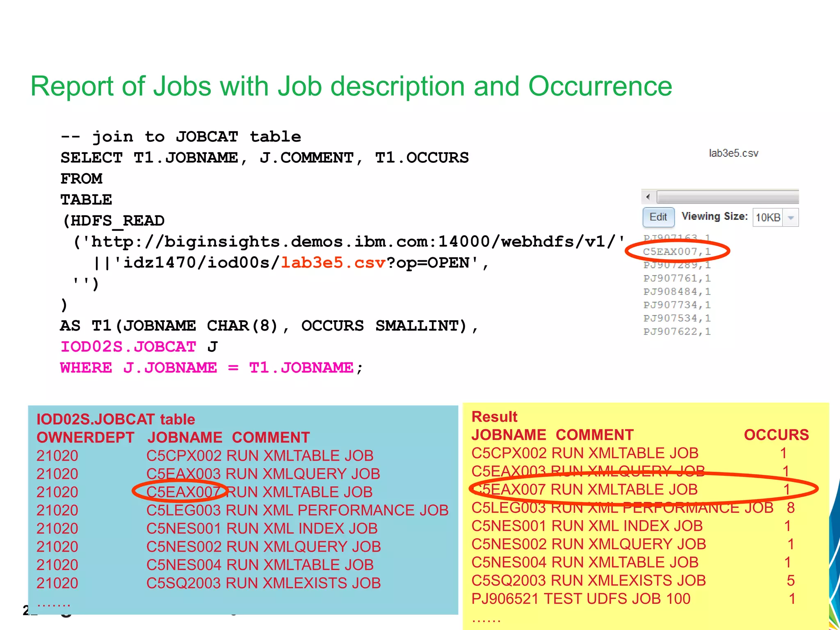Click the '-- join to JOBCAT table' comment line

181,137
